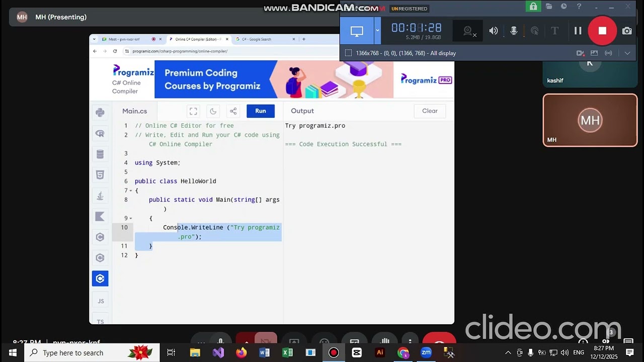The width and height of the screenshot is (644, 362).
Task: Select the MH participant tile
Action: click(x=590, y=120)
